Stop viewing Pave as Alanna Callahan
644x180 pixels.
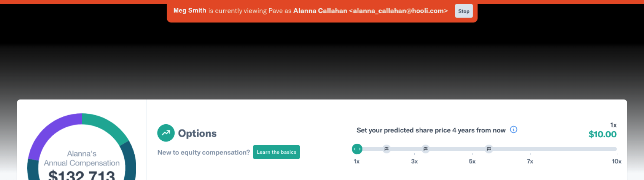coord(464,11)
